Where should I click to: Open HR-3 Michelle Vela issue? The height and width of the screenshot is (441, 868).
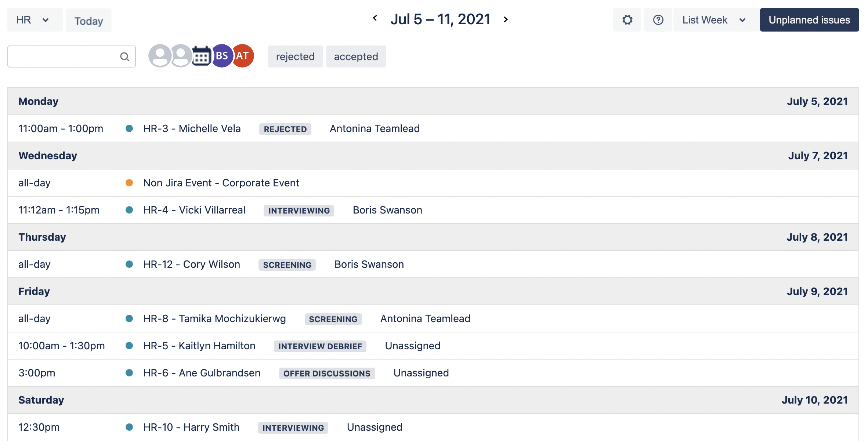click(x=192, y=128)
